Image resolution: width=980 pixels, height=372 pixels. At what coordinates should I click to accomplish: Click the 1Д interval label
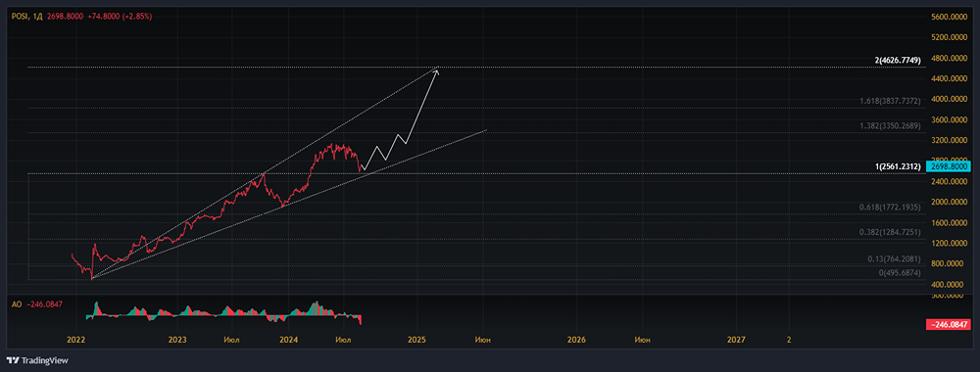37,17
